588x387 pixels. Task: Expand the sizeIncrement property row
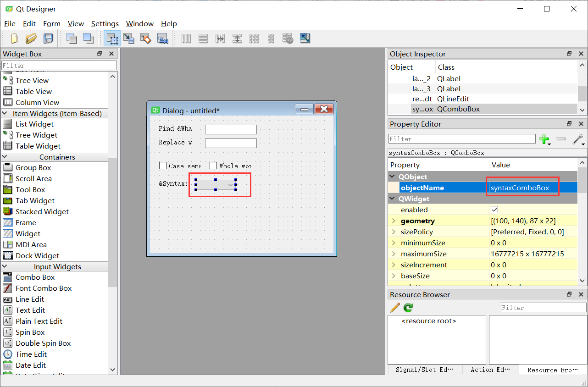click(x=393, y=265)
